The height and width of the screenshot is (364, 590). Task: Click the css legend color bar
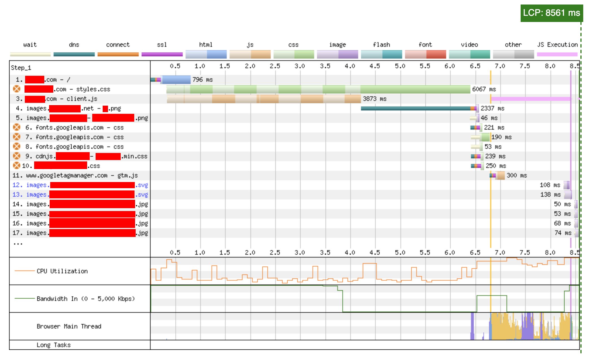[x=294, y=54]
